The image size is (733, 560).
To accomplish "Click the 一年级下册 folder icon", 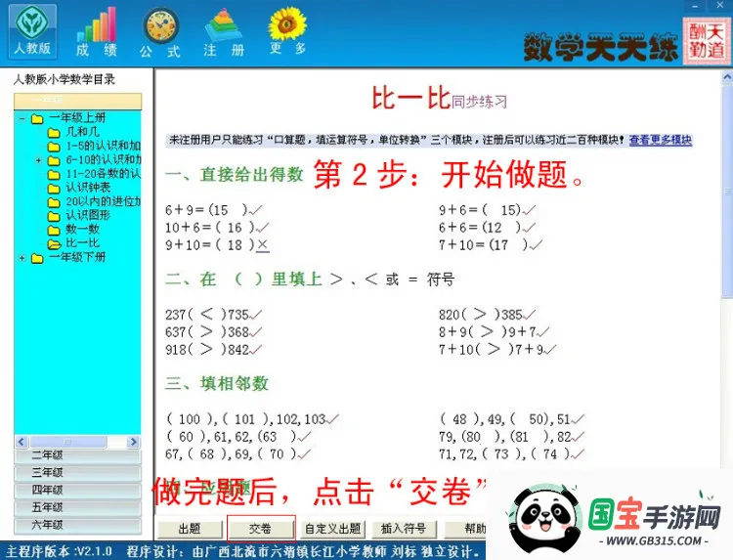I will tap(37, 258).
